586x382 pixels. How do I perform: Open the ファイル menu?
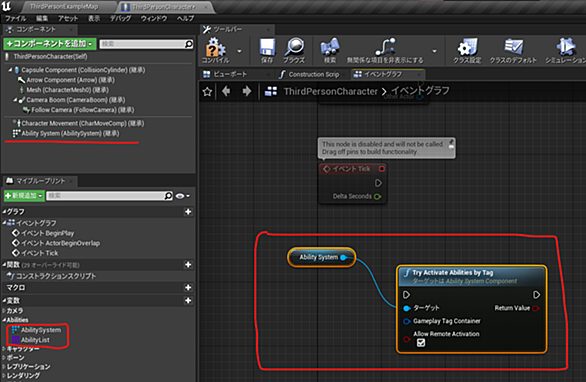(x=15, y=18)
